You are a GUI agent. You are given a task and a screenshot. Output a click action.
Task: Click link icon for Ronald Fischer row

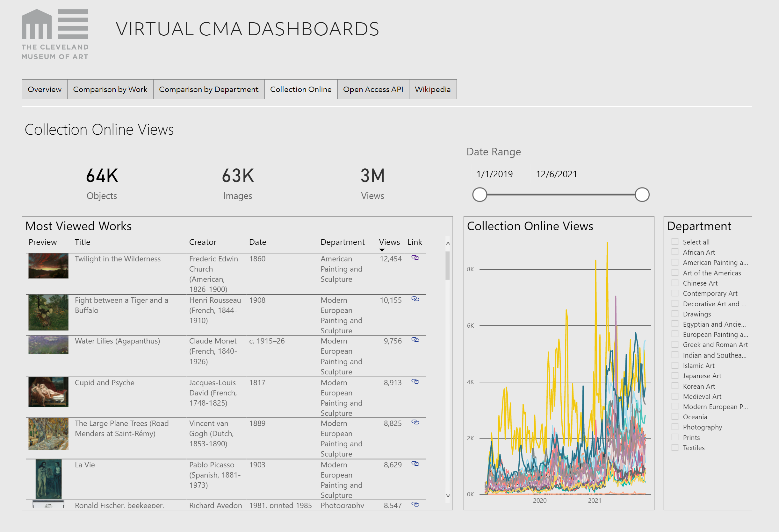415,505
